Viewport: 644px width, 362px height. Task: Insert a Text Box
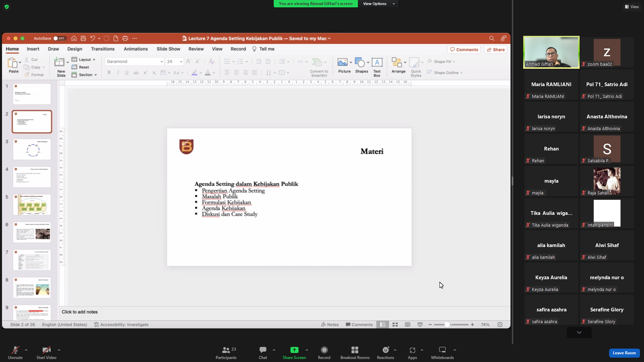coord(377,67)
